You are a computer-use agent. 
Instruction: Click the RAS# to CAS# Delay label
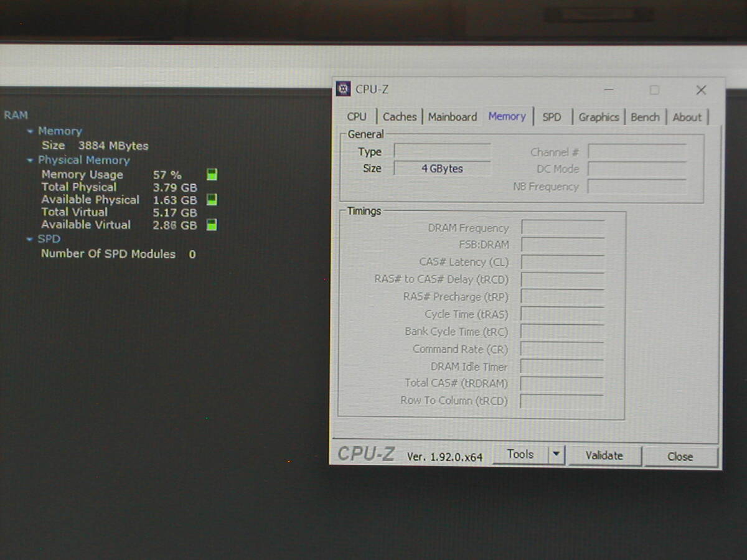[x=441, y=279]
